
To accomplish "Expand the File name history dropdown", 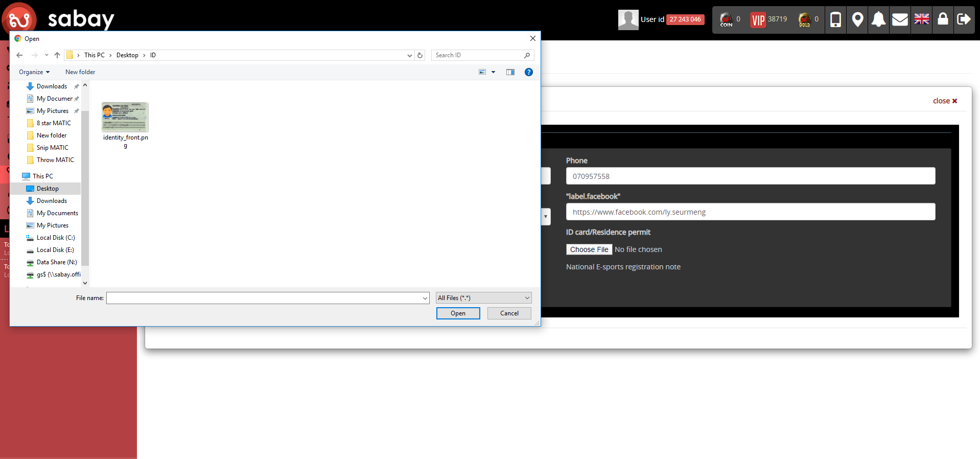I will coord(425,298).
